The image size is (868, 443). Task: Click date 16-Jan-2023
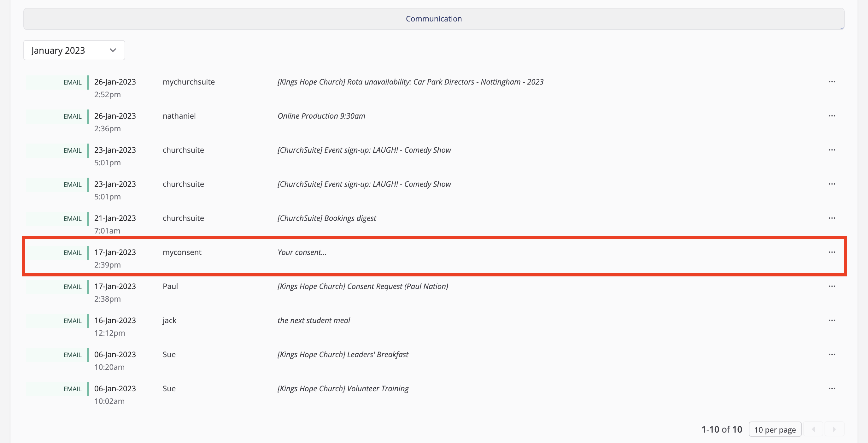(x=115, y=320)
